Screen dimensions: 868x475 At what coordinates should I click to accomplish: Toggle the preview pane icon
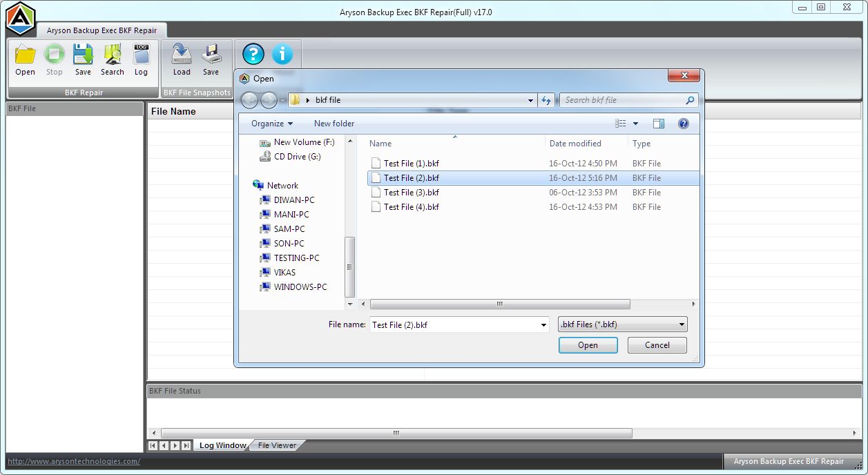(658, 124)
